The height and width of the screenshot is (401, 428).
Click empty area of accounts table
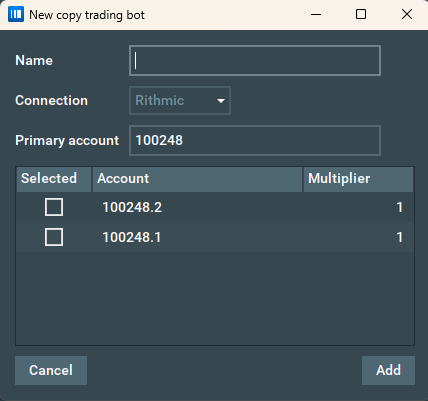[x=215, y=298]
